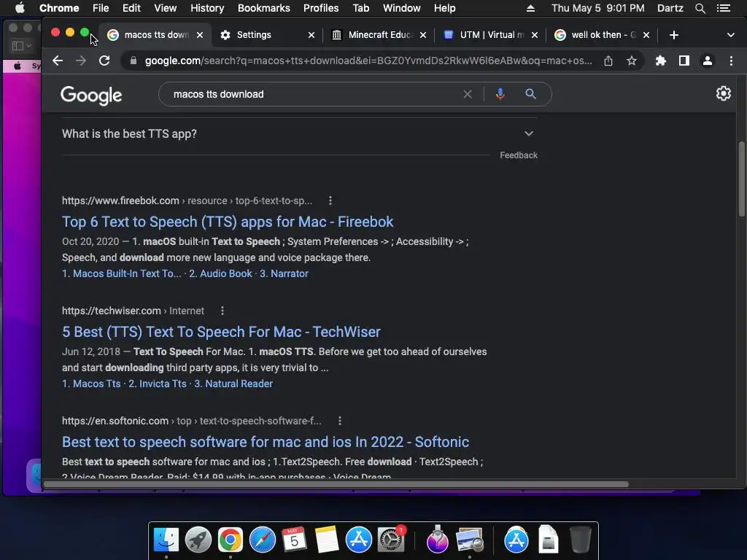Open the Chrome Extensions puzzle icon
This screenshot has width=747, height=560.
tap(660, 61)
